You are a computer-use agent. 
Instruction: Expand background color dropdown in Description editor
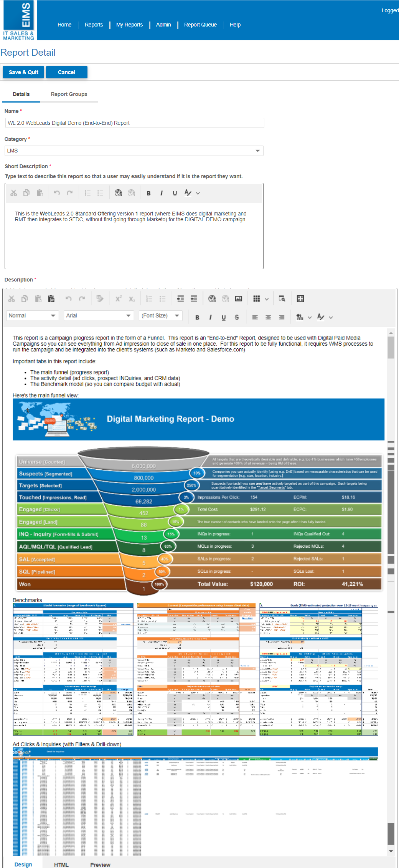(310, 317)
